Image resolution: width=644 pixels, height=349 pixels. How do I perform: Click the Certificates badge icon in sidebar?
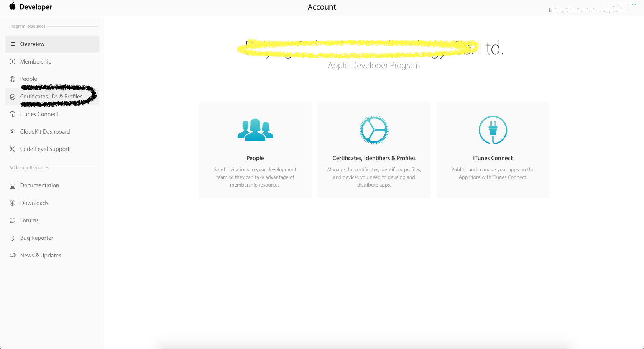(13, 97)
